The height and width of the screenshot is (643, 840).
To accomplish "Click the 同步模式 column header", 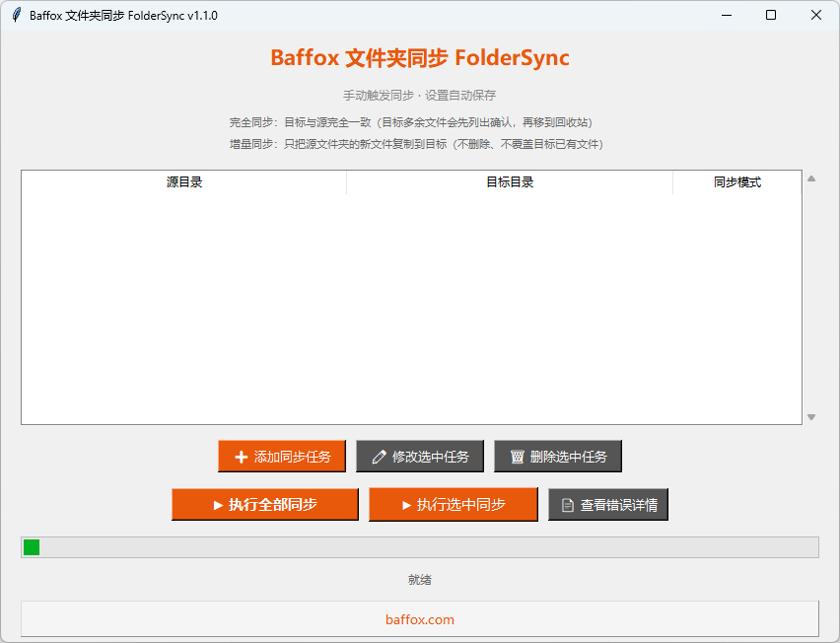I will tap(737, 182).
